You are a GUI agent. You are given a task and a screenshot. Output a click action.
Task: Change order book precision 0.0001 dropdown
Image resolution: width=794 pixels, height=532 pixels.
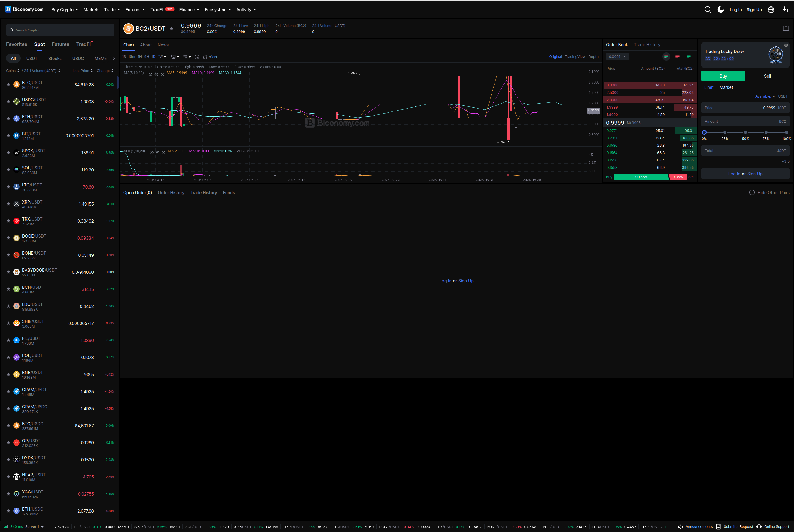(x=617, y=57)
